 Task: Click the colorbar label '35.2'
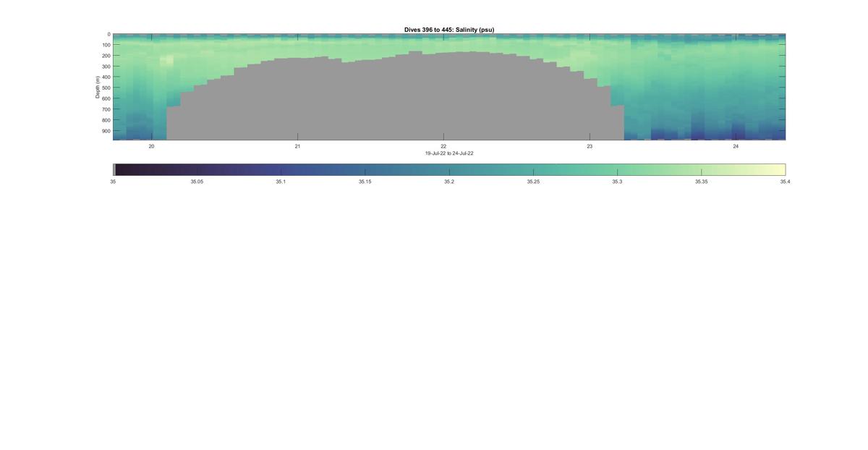[449, 182]
